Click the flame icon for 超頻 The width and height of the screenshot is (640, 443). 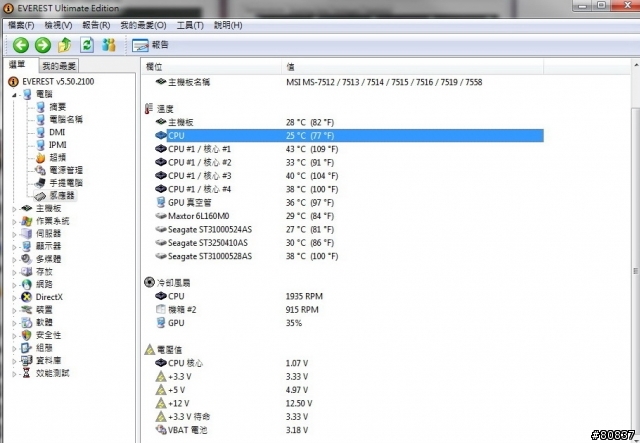click(x=40, y=158)
